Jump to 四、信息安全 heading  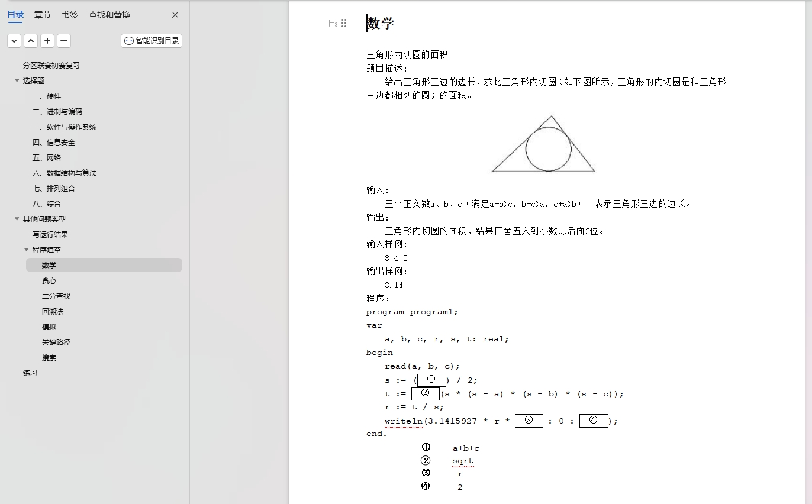tap(54, 143)
